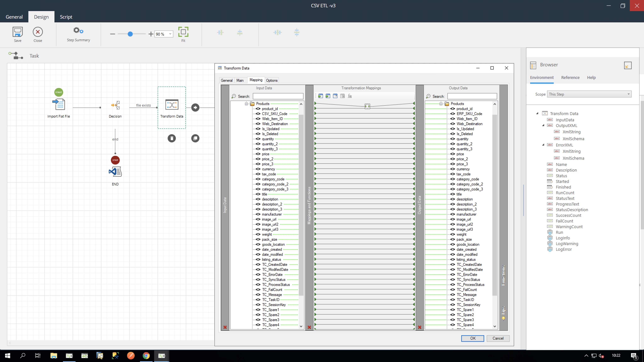Switch to the Script ribbon tab

tap(66, 17)
